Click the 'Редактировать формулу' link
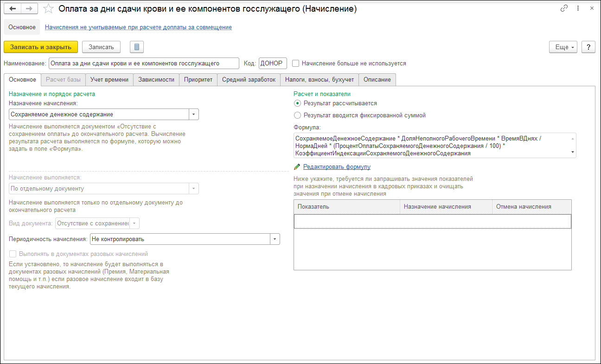The width and height of the screenshot is (601, 364). pos(337,166)
